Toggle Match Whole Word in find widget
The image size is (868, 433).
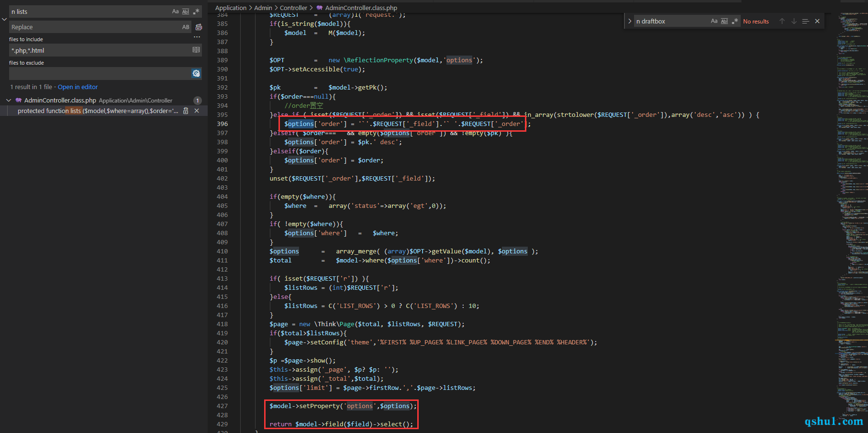724,21
